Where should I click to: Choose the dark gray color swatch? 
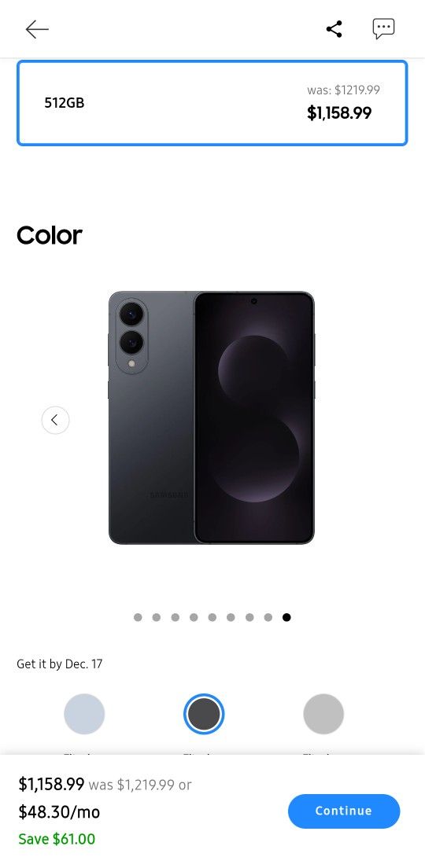[x=204, y=714]
